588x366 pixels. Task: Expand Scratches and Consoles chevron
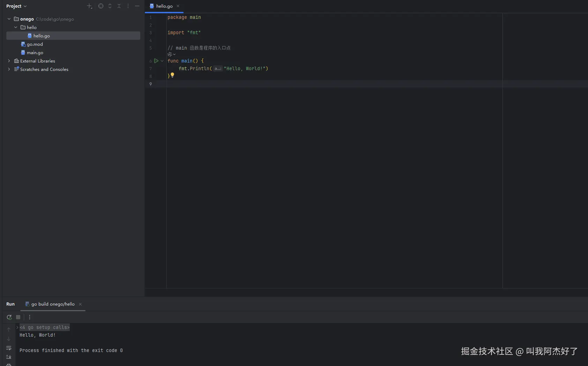click(9, 69)
